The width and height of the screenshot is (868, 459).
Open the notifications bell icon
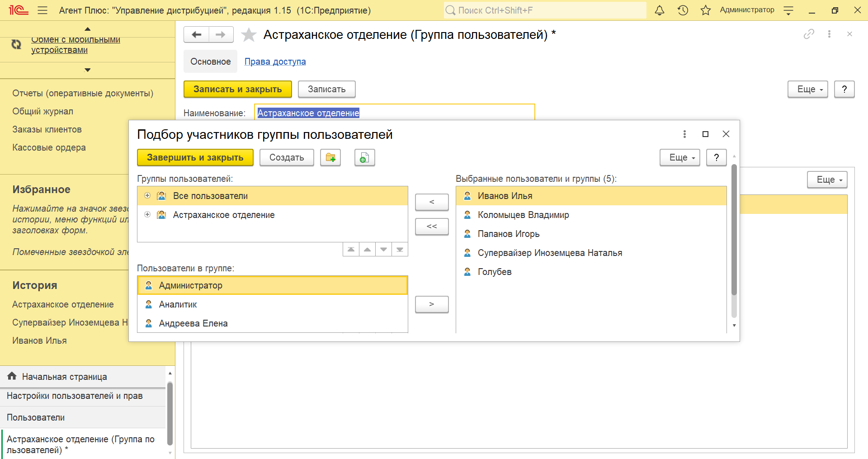click(x=660, y=10)
